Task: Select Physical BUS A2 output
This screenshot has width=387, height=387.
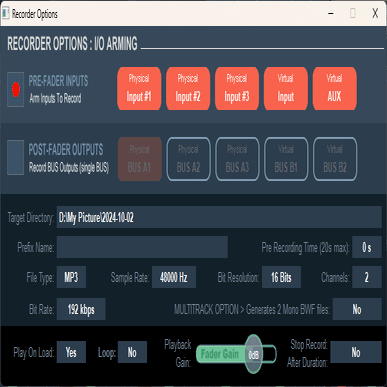Action: (188, 159)
